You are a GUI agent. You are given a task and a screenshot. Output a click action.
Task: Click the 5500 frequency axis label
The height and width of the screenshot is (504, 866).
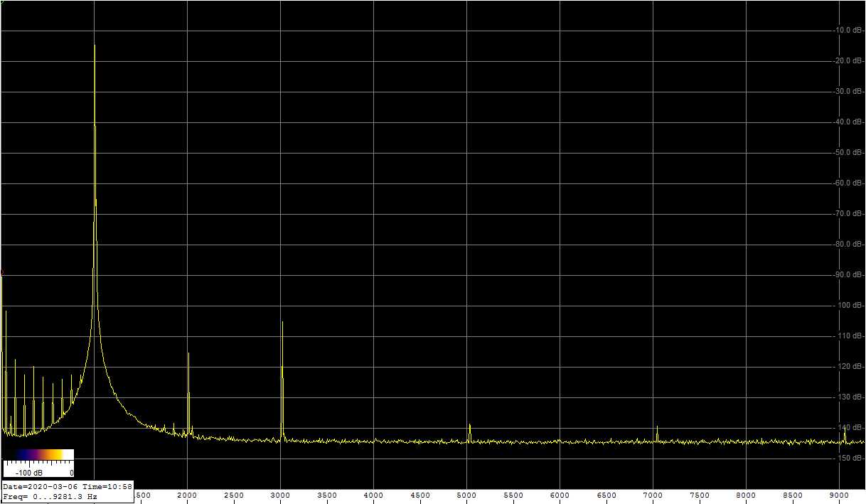(x=513, y=495)
